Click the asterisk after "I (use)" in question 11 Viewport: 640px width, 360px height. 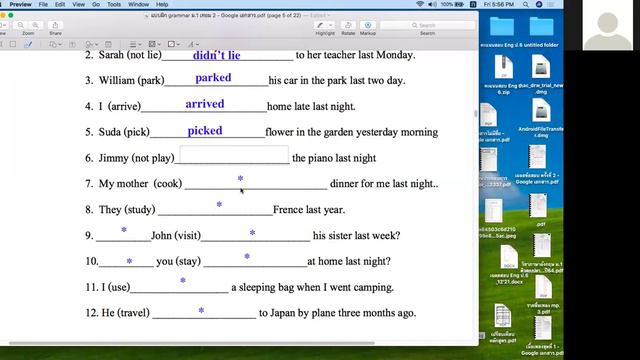click(183, 280)
